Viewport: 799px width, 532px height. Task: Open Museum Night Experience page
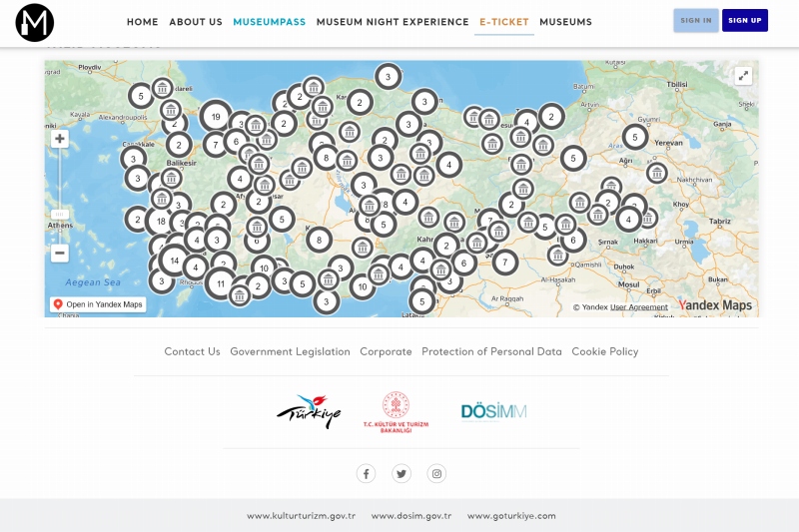[393, 22]
